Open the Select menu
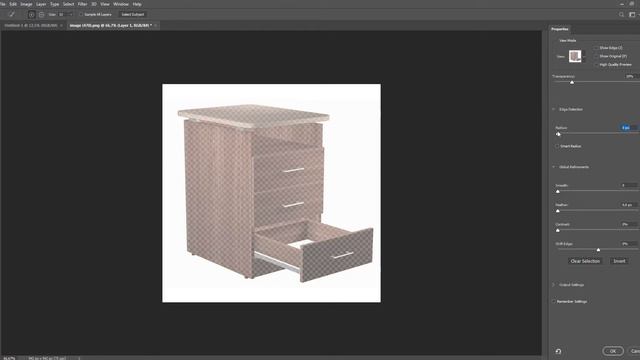640x360 pixels. (x=68, y=4)
